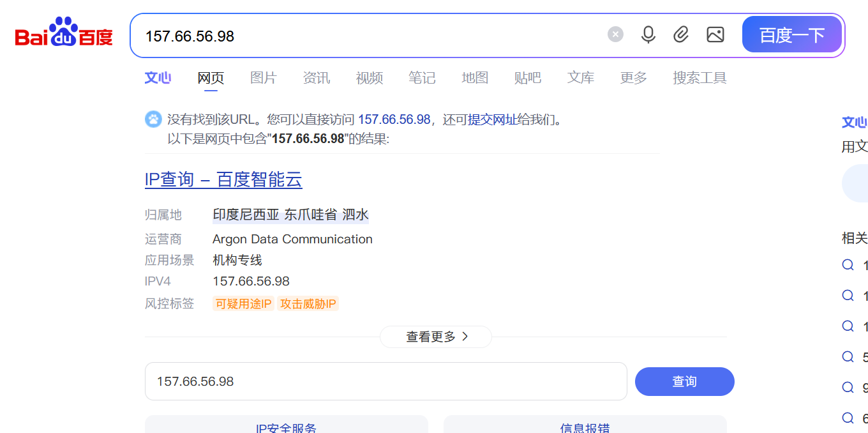The image size is (868, 433).
Task: Open the 搜索工具 options
Action: [x=700, y=77]
